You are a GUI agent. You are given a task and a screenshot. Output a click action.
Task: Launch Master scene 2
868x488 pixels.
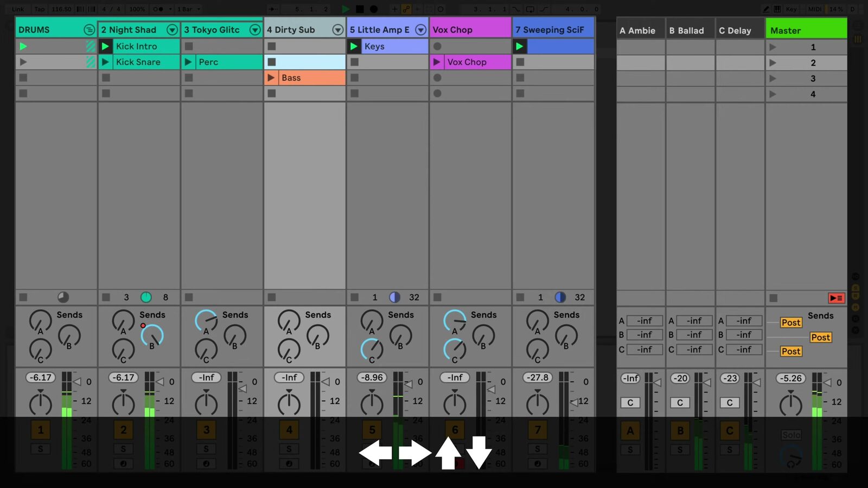[x=773, y=63]
